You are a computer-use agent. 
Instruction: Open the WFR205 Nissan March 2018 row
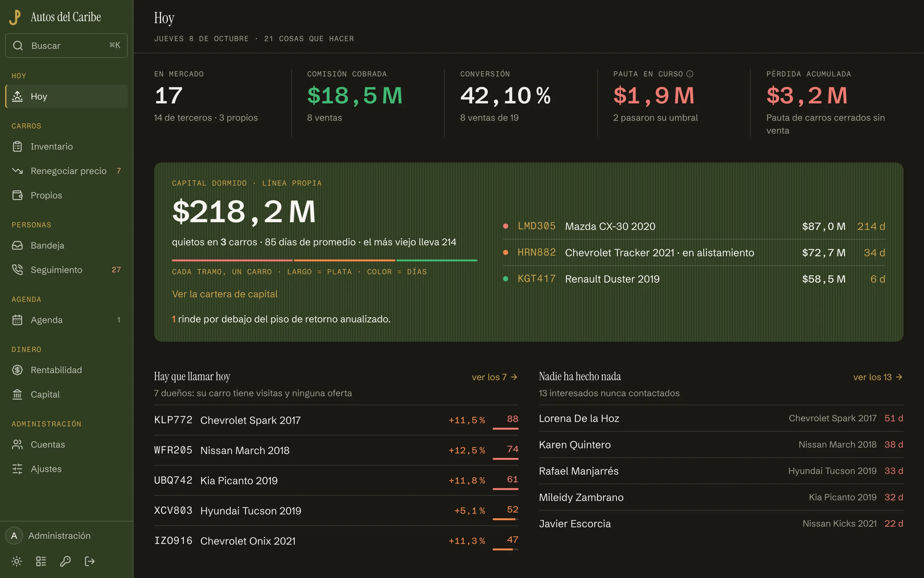pyautogui.click(x=336, y=450)
